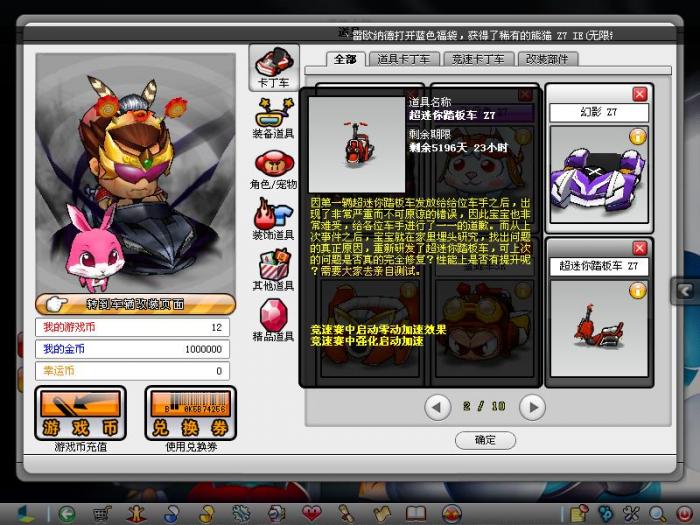Click green back arrow in bottom bar
Image resolution: width=700 pixels, height=525 pixels.
pos(67,514)
